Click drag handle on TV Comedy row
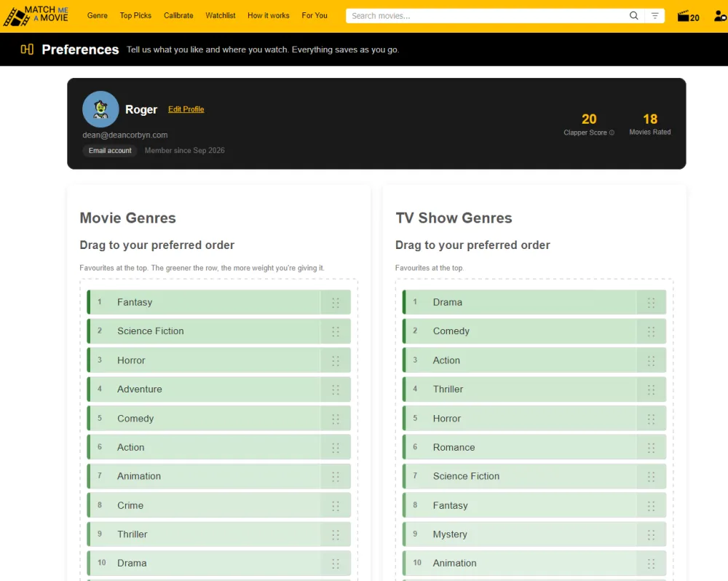Viewport: 728px width, 581px height. 651,331
